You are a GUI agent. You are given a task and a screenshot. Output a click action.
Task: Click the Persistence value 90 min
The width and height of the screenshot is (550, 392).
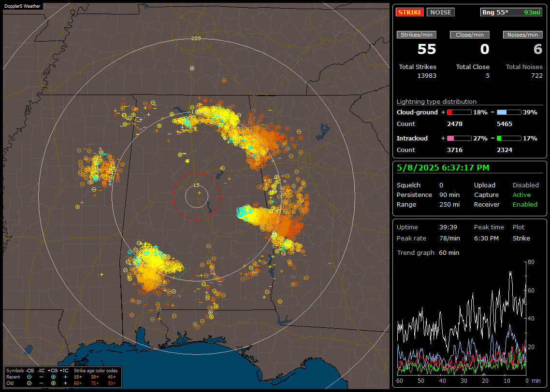[x=449, y=195]
